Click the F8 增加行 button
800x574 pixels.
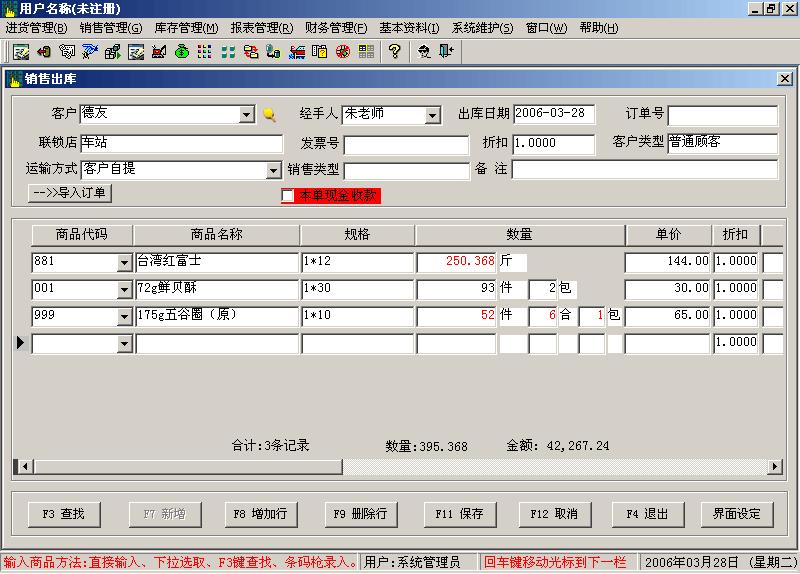(x=261, y=514)
